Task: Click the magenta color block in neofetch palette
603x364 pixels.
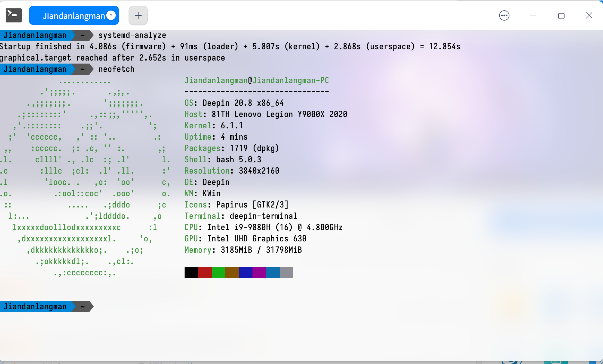Action: click(259, 273)
